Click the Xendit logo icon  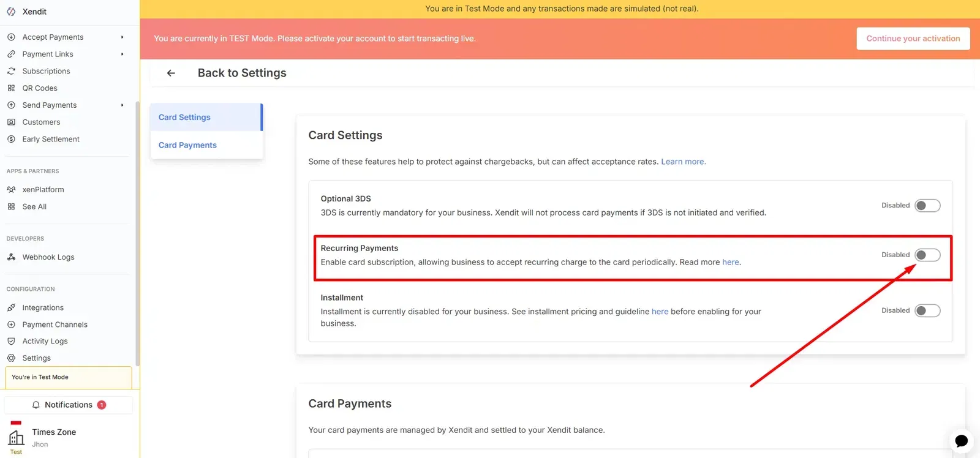coord(11,12)
